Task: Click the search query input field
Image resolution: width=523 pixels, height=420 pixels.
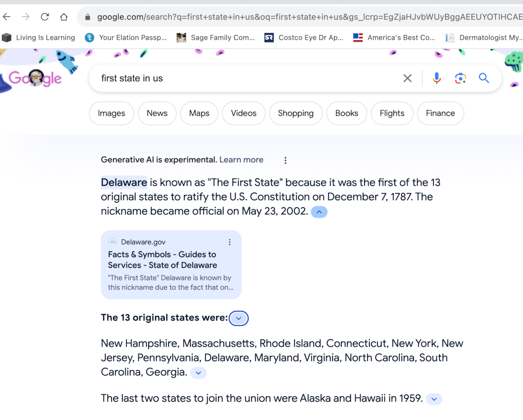Action: 245,78
